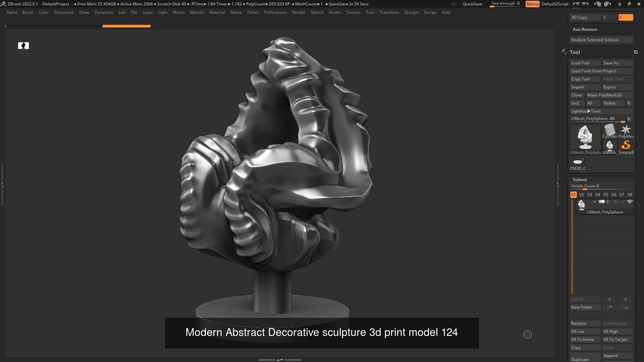This screenshot has height=362, width=644.
Task: Click the Export button
Action: (618, 87)
